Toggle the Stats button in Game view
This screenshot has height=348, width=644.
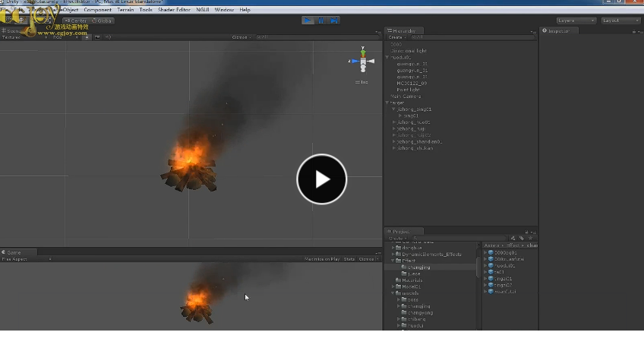point(349,259)
